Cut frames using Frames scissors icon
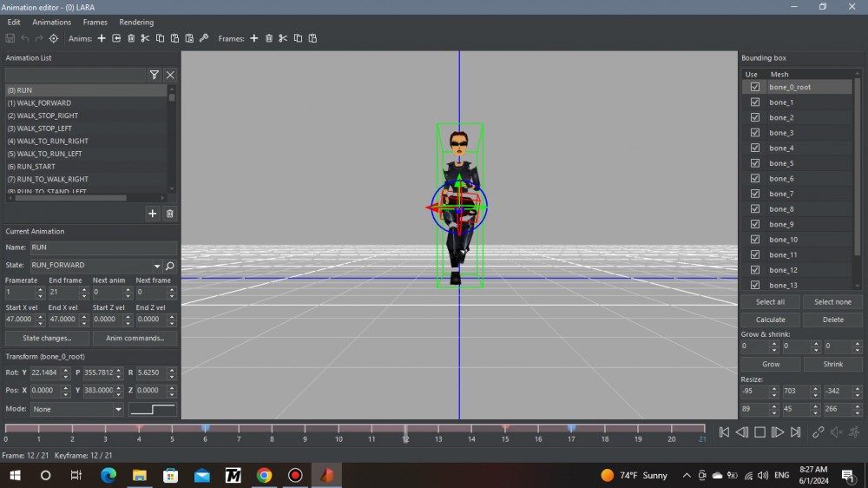868x488 pixels. (x=283, y=38)
